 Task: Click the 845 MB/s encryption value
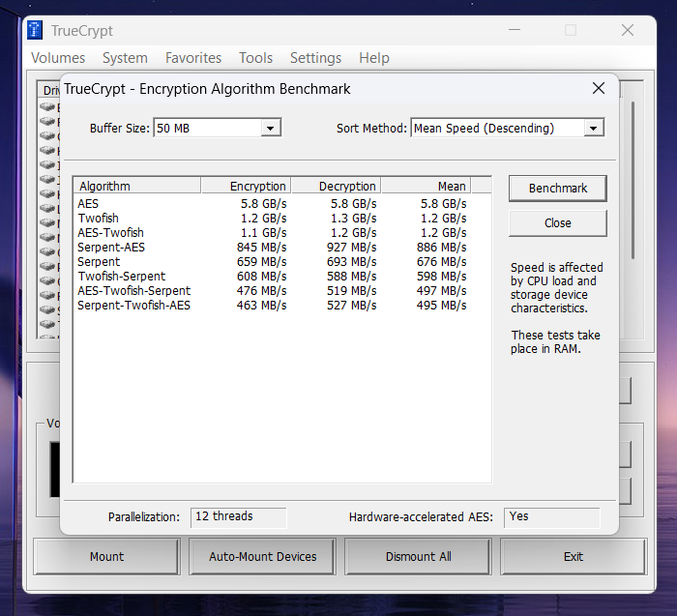[x=262, y=248]
